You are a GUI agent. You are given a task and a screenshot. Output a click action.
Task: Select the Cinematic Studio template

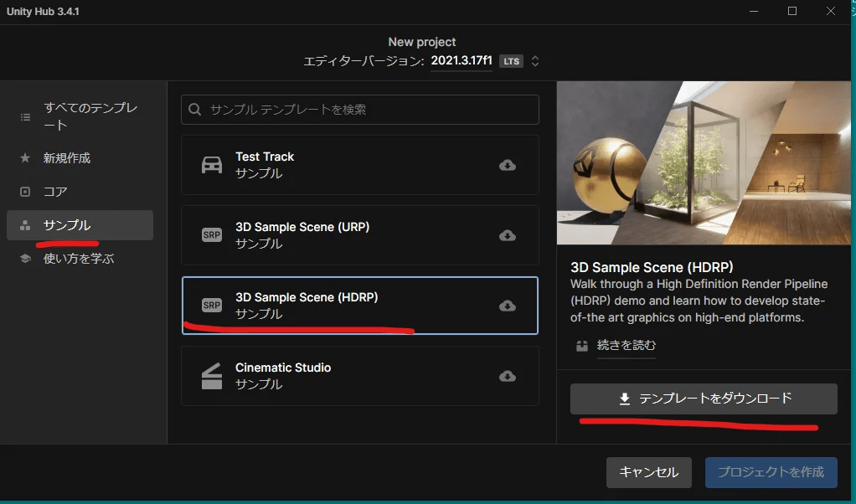(360, 376)
